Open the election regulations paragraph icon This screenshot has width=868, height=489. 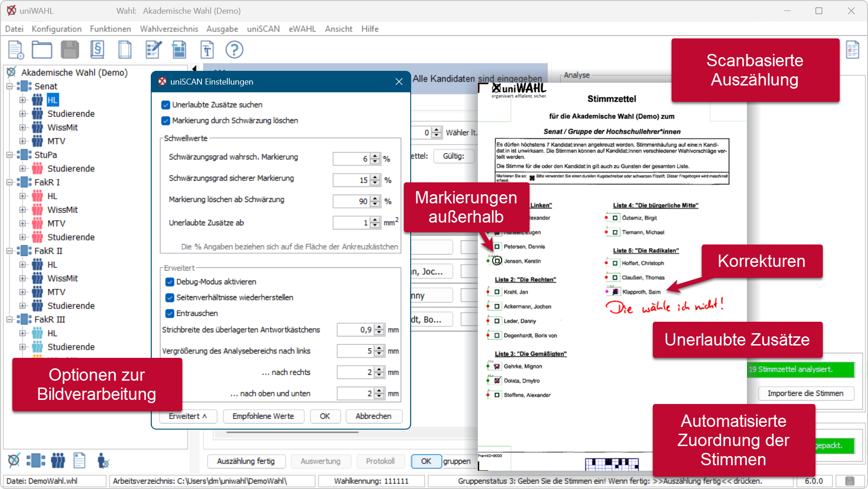(97, 49)
